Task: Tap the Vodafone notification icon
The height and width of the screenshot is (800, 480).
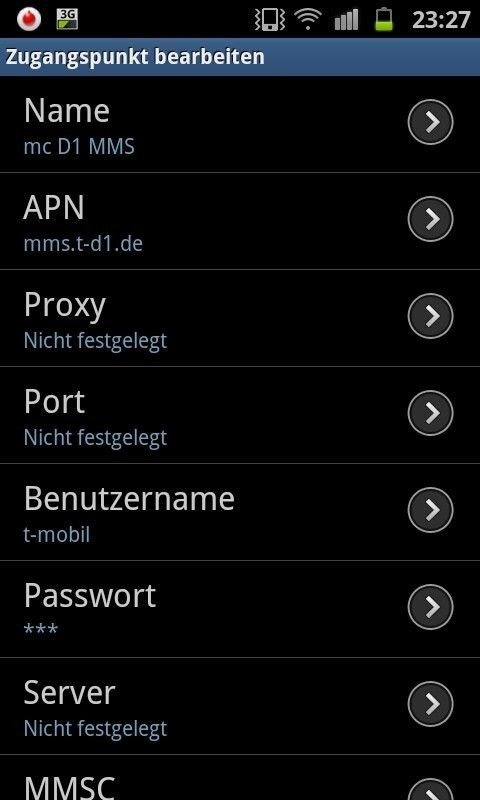Action: click(x=29, y=19)
